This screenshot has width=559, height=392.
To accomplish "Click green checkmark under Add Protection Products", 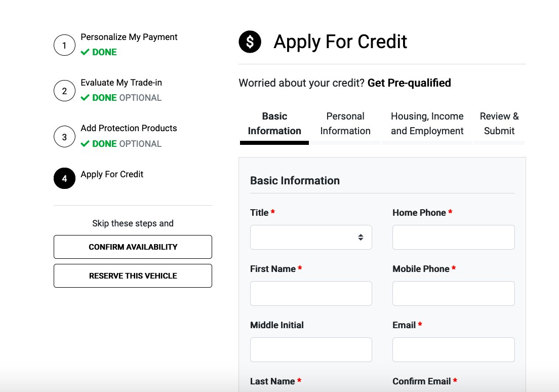I will pyautogui.click(x=85, y=144).
